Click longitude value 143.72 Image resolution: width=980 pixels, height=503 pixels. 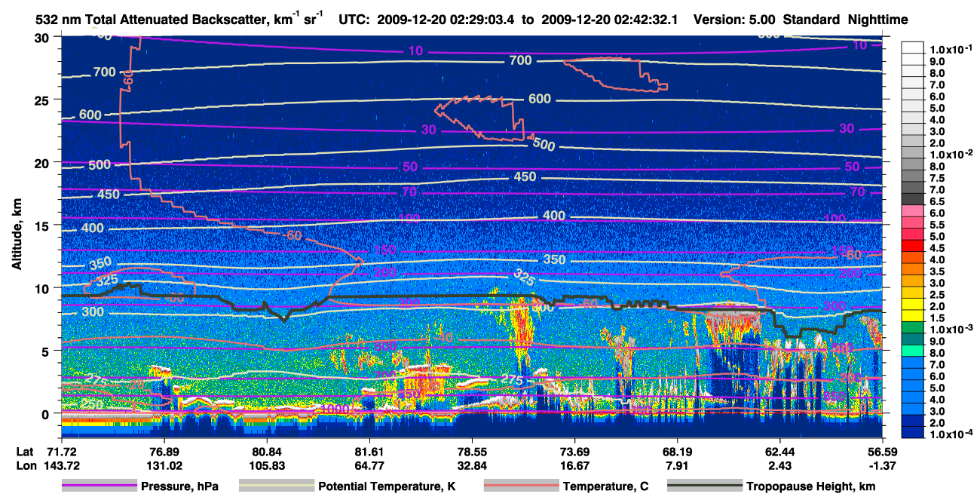pos(62,465)
